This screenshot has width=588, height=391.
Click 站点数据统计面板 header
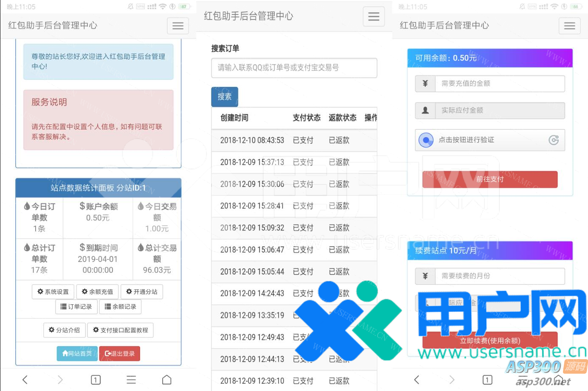[x=98, y=188]
